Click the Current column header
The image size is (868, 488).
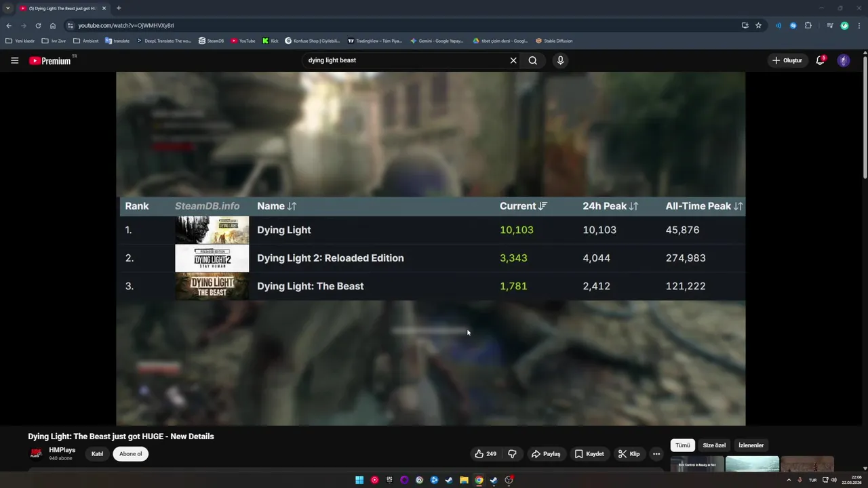click(x=524, y=206)
